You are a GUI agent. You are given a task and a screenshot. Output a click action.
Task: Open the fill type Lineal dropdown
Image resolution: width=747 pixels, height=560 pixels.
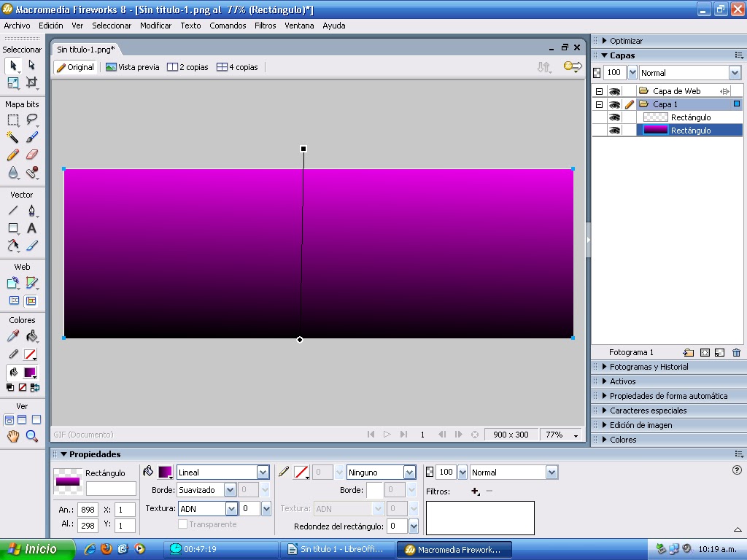[x=263, y=472]
